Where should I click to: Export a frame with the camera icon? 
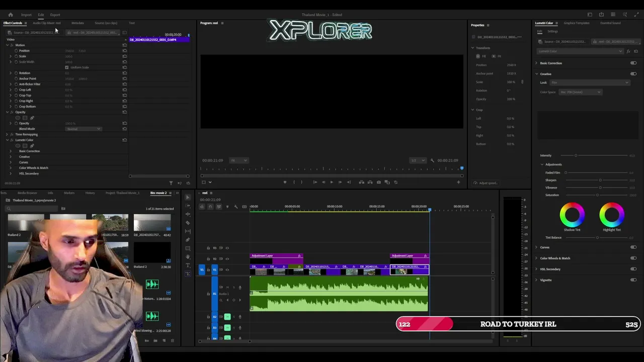pyautogui.click(x=378, y=182)
